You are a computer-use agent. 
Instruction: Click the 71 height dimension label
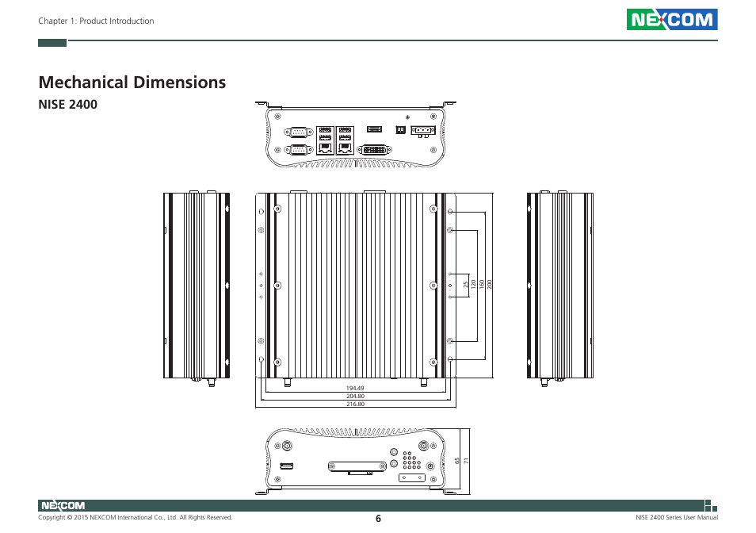click(x=466, y=461)
